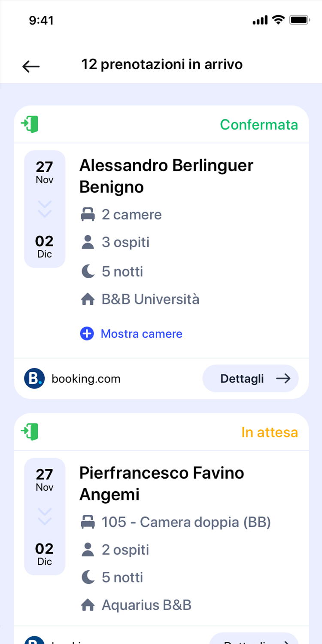The width and height of the screenshot is (322, 644).
Task: Tap the house icon beside B&B Università
Action: [x=88, y=299]
